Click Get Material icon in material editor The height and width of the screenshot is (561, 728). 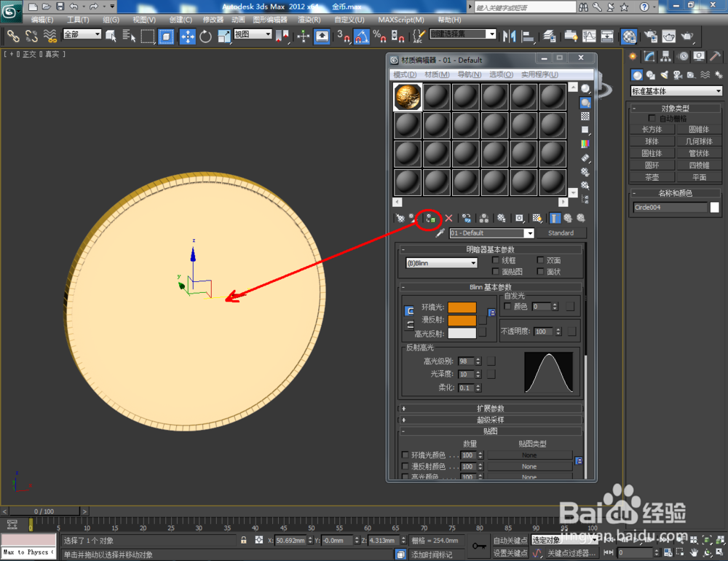[400, 218]
